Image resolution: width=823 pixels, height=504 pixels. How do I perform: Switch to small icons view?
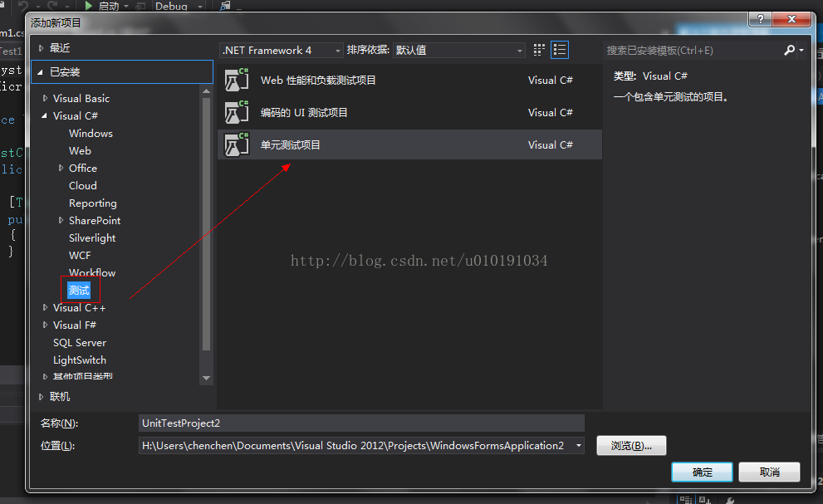538,50
